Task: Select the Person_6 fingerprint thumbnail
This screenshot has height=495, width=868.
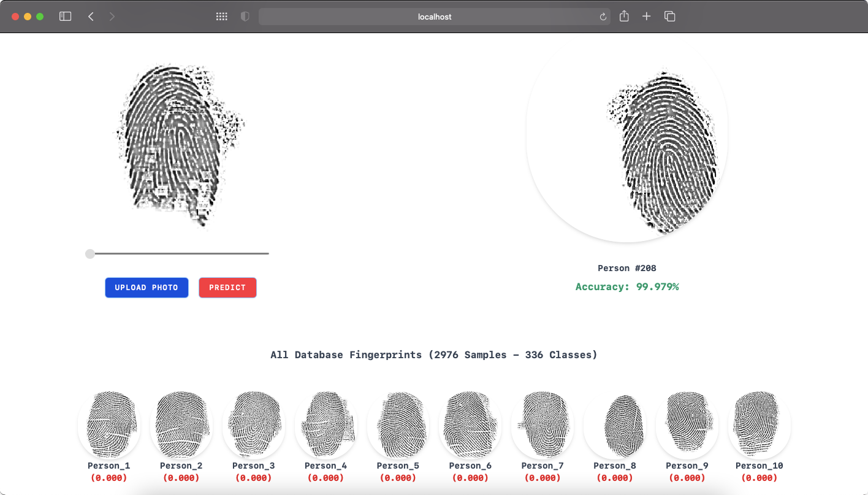Action: [470, 424]
